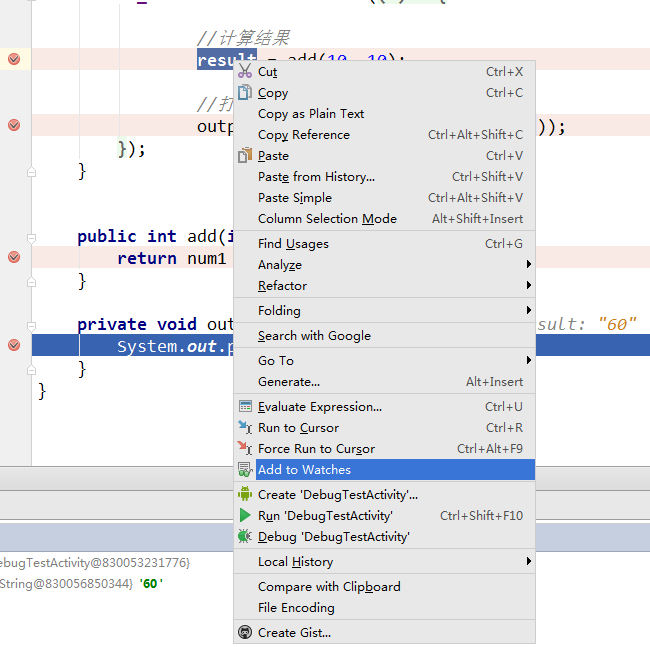Open Generate... menu entry
The height and width of the screenshot is (647, 650).
384,382
